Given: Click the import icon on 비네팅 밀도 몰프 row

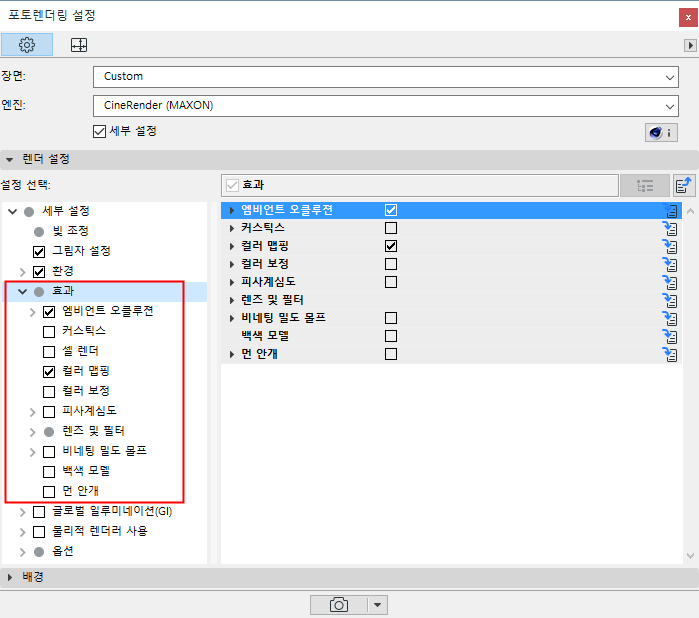Looking at the screenshot, I should (x=670, y=318).
